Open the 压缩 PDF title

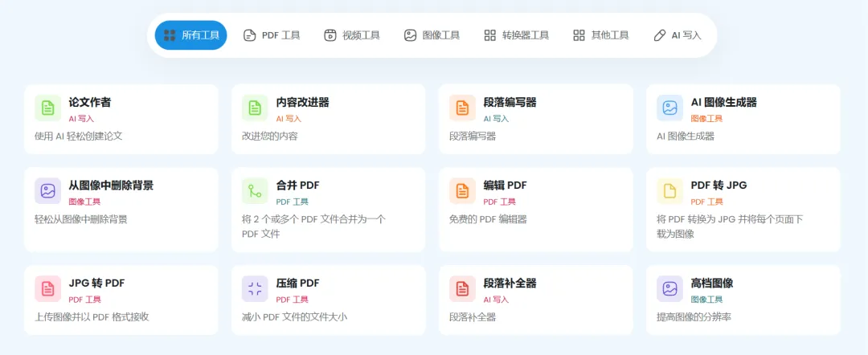[x=298, y=283]
